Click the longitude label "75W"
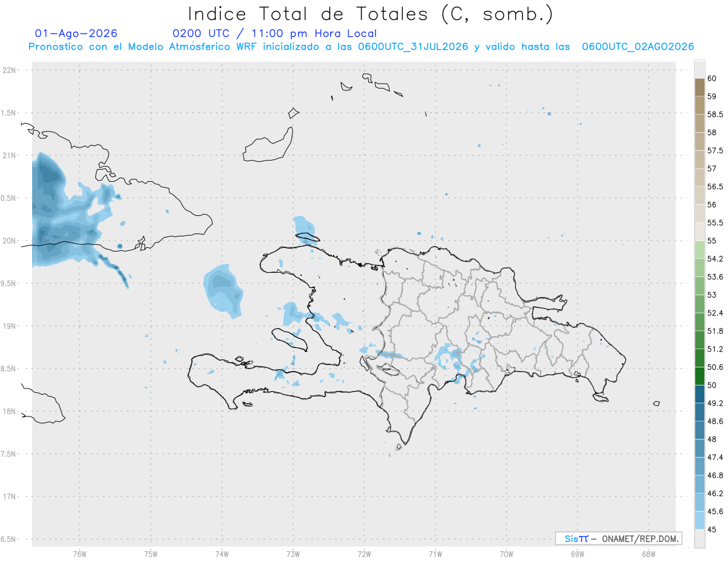728x562 pixels. [x=150, y=554]
